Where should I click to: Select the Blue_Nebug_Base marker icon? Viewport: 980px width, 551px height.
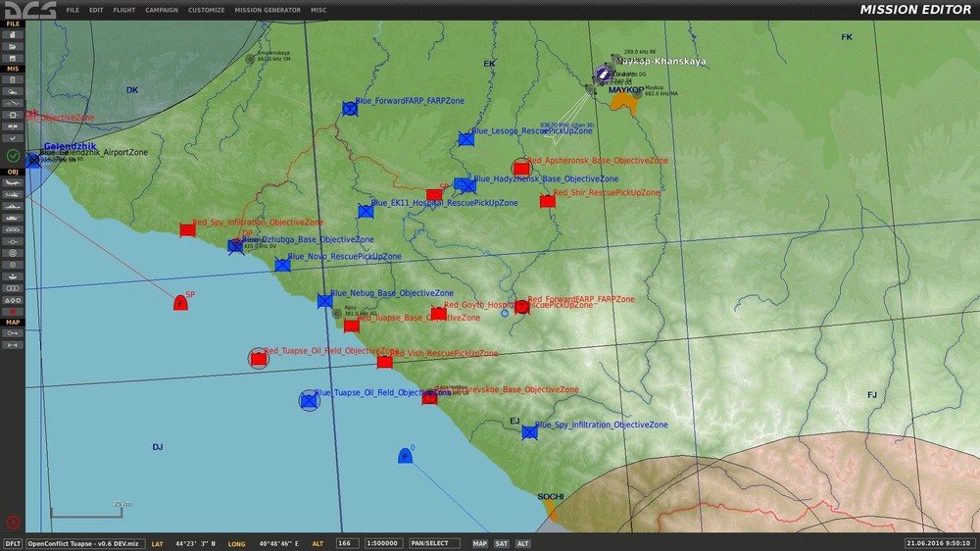325,301
